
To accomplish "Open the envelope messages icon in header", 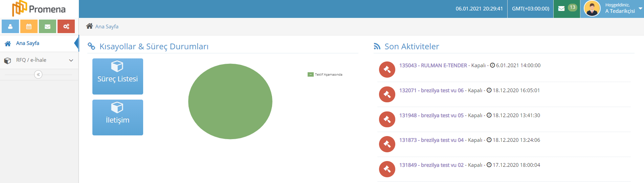I will (561, 8).
